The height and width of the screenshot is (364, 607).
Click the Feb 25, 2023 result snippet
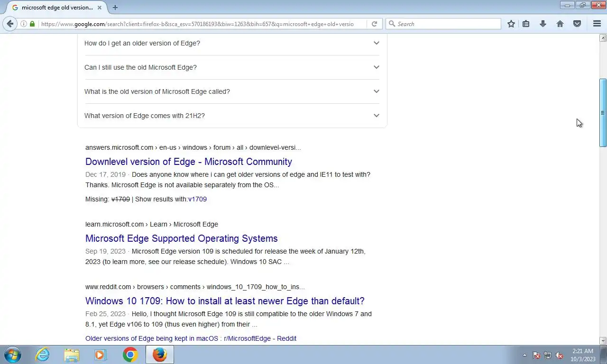click(x=229, y=319)
